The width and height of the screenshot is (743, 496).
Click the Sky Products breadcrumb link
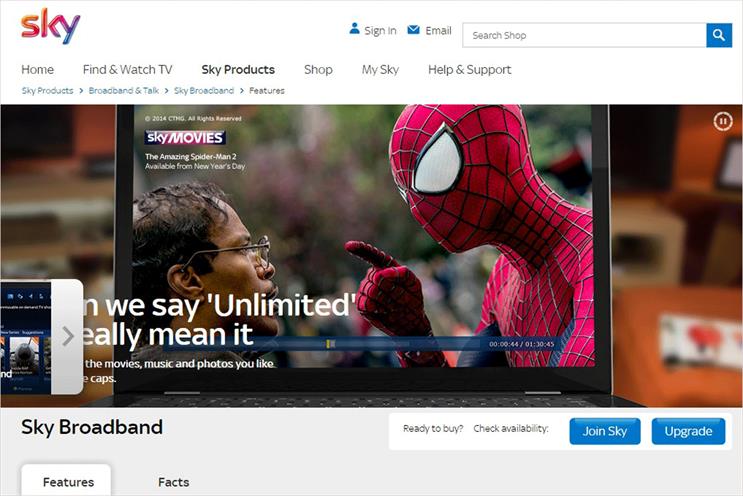(47, 90)
